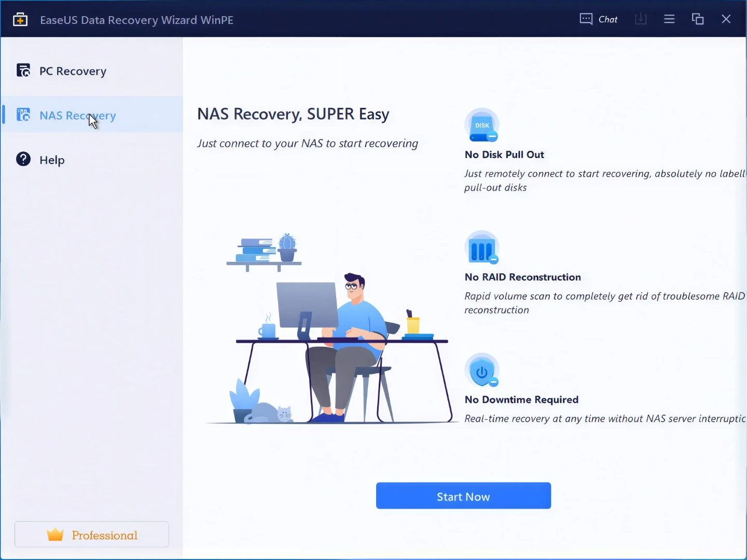Image resolution: width=747 pixels, height=560 pixels.
Task: Click the Help question mark icon
Action: tap(23, 159)
